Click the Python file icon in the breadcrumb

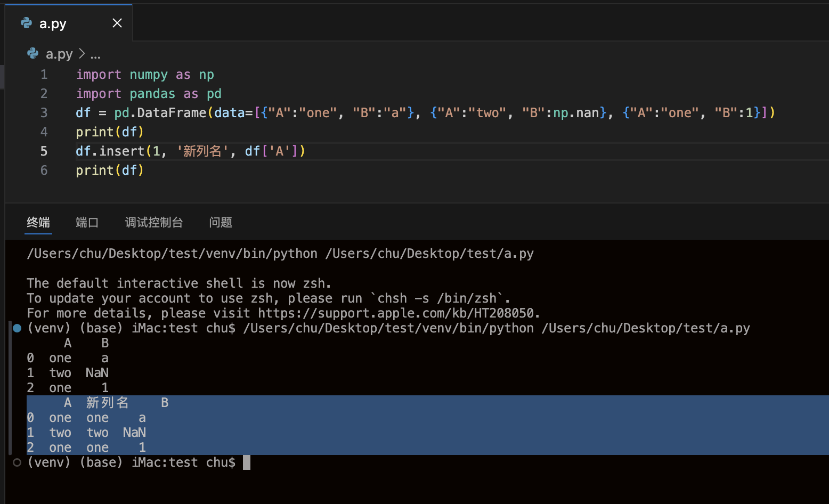tap(32, 54)
